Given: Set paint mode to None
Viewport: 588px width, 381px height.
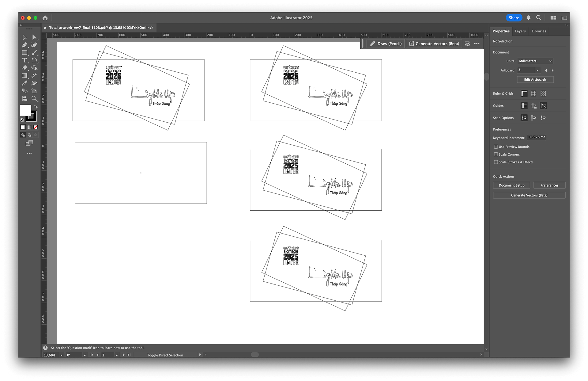Looking at the screenshot, I should click(36, 127).
